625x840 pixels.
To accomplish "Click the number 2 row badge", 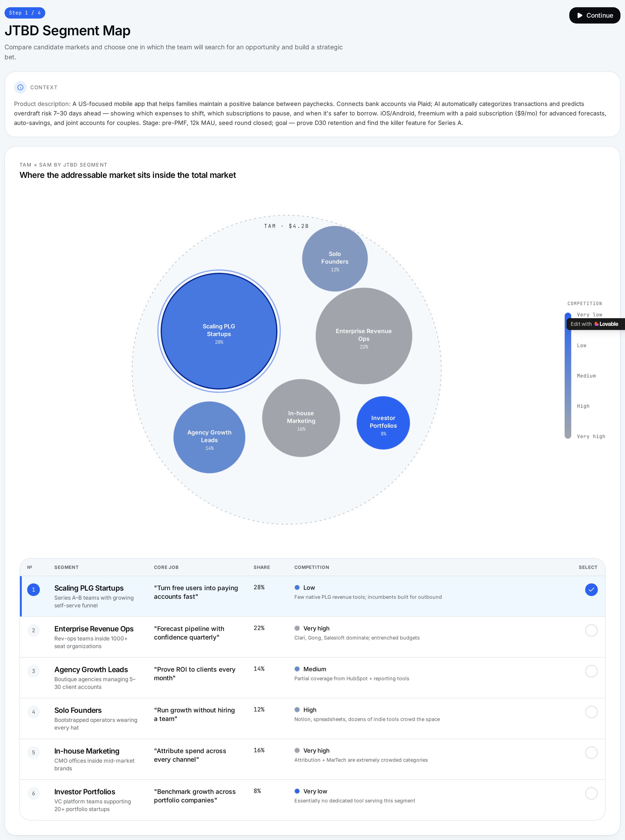I will click(34, 631).
